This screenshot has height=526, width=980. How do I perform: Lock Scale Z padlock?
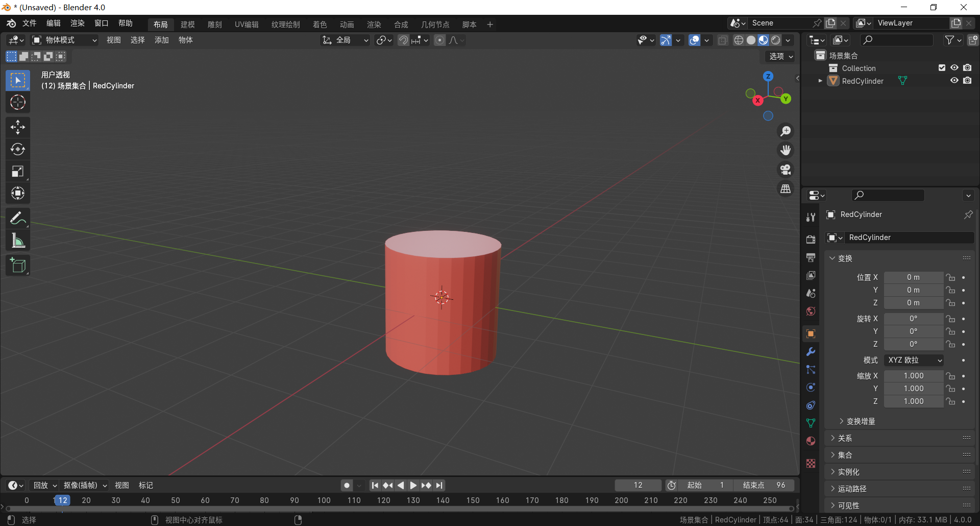coord(950,401)
